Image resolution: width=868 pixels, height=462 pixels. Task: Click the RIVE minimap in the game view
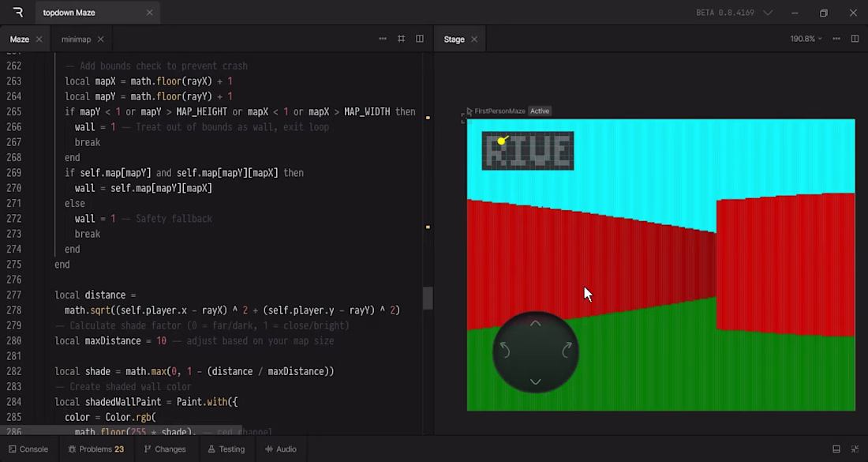coord(528,151)
